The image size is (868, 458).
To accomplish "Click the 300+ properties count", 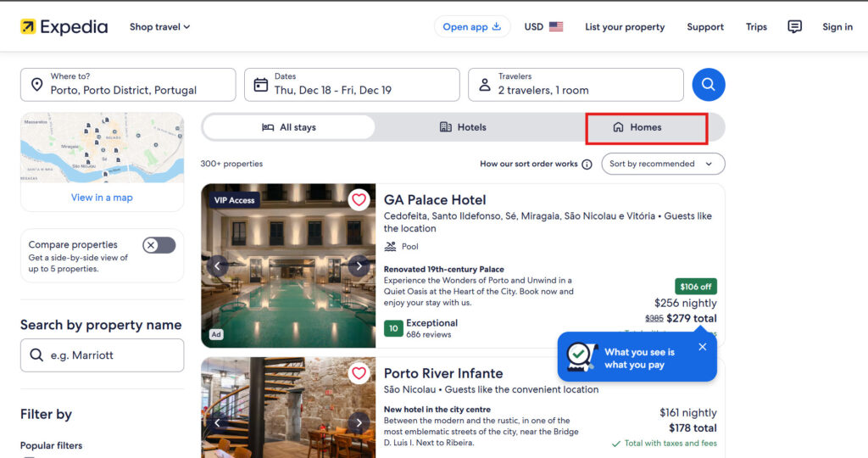I will (231, 164).
